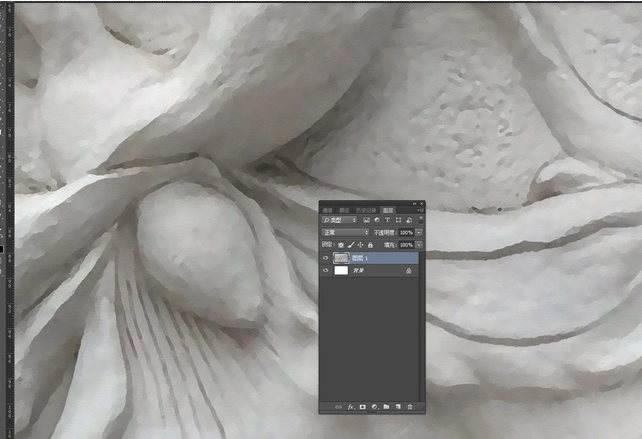The height and width of the screenshot is (439, 642).
Task: Toggle lock transparent pixels
Action: (340, 244)
